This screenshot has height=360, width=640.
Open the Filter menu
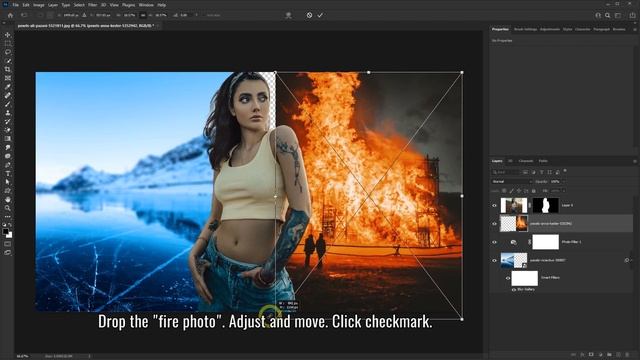93,5
